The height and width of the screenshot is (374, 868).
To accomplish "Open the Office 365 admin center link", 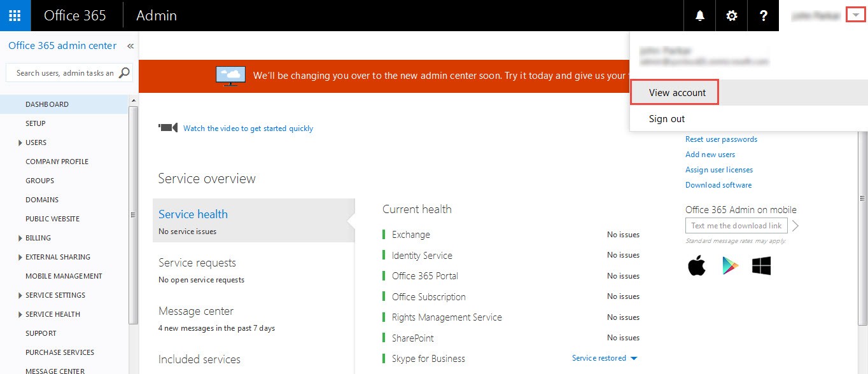I will point(62,46).
